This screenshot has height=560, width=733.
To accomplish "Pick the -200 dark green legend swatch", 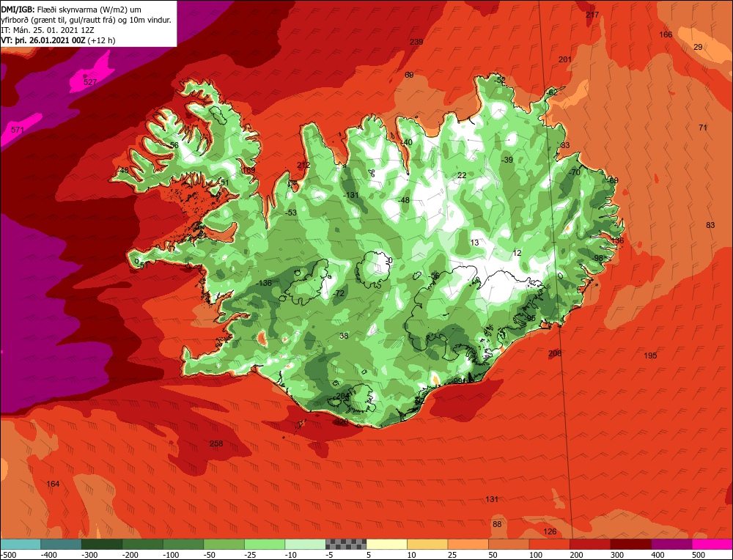I will (143, 544).
